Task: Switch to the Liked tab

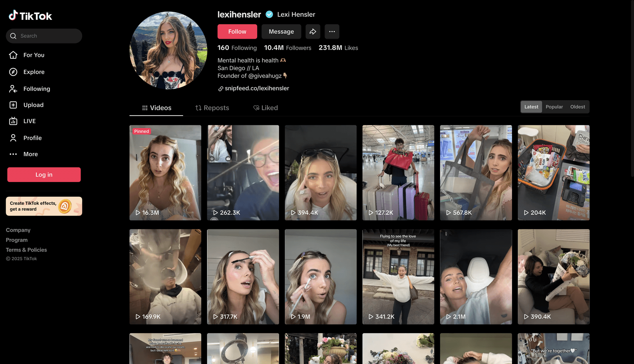Action: point(266,108)
